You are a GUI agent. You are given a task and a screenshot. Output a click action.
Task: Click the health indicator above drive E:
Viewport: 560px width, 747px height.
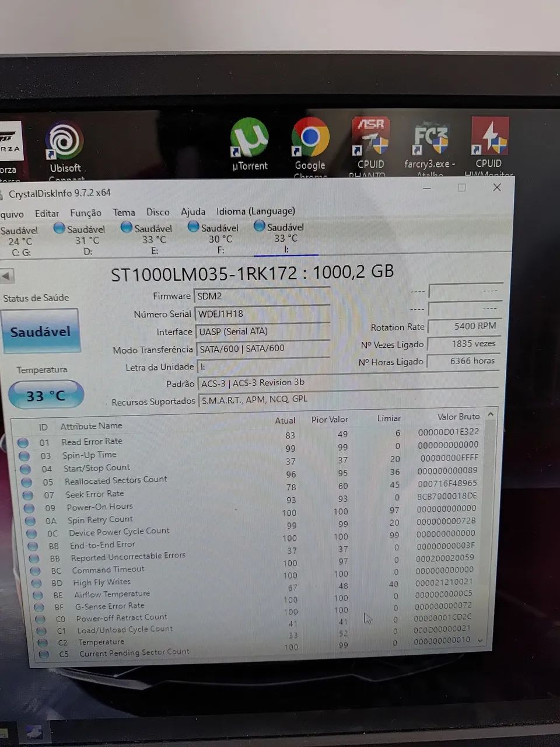[126, 227]
